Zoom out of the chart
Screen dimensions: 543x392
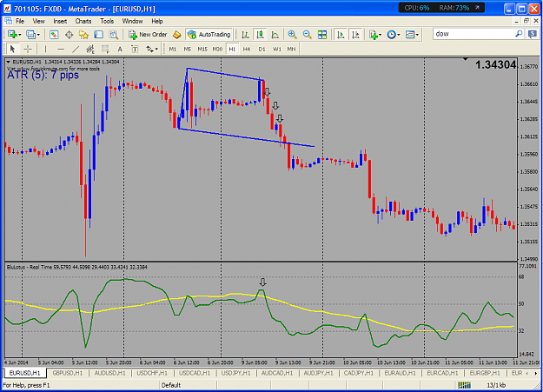307,34
